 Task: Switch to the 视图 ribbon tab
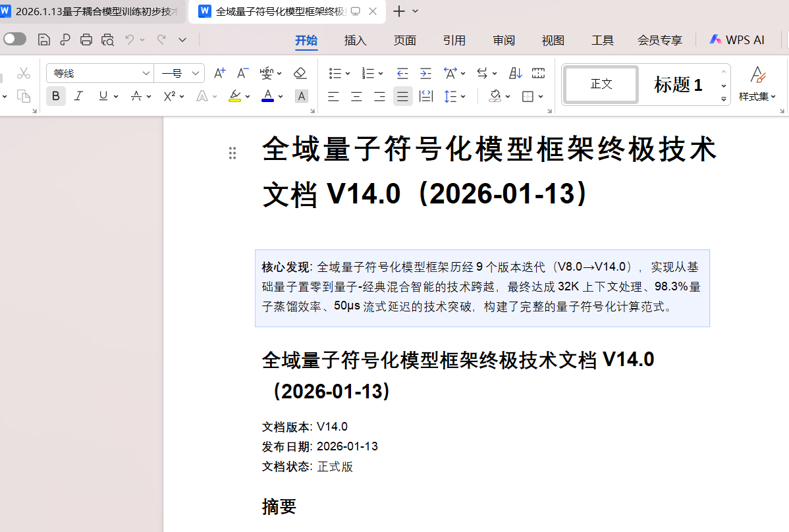pyautogui.click(x=553, y=40)
